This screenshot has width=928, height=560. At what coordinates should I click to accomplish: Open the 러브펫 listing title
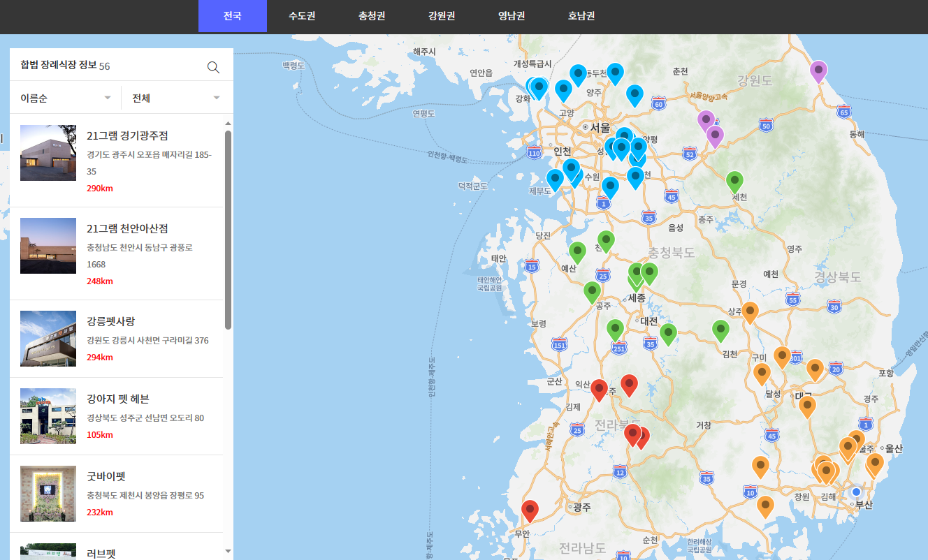coord(101,554)
